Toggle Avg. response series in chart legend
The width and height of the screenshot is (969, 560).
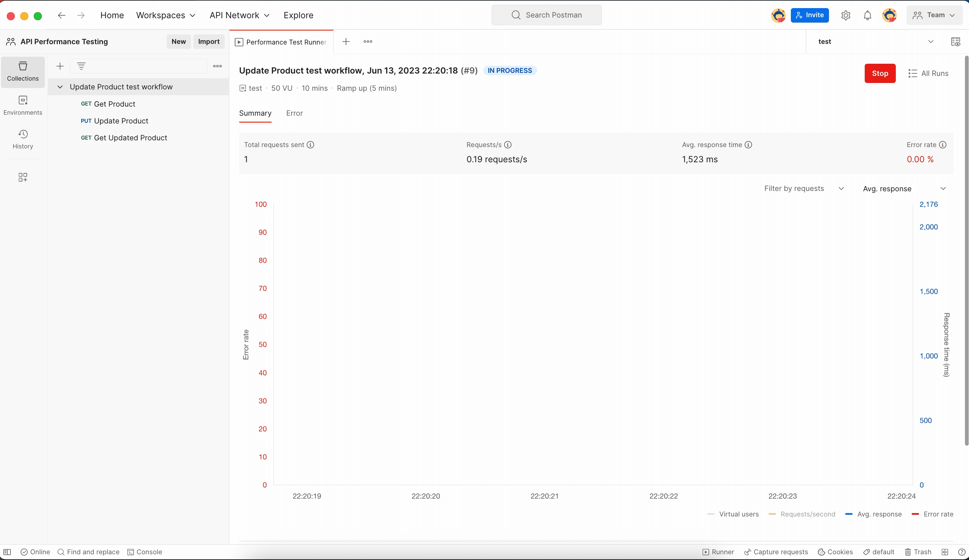[874, 514]
